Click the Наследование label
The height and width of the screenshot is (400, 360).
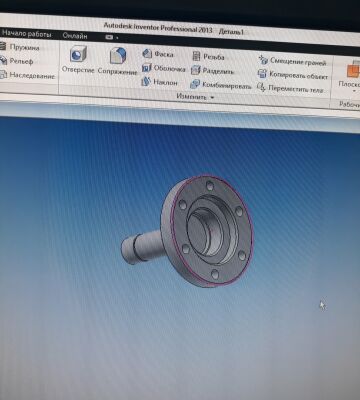(x=32, y=76)
